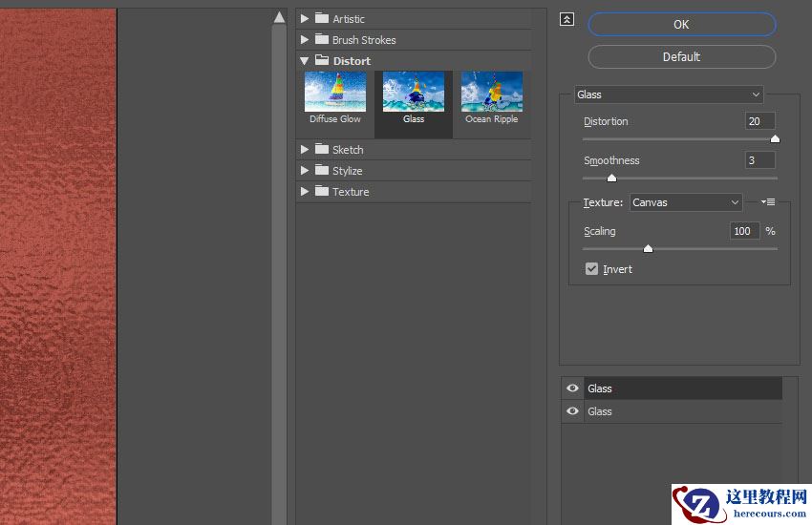812x525 pixels.
Task: Open the Glass filter type dropdown
Action: [x=669, y=94]
